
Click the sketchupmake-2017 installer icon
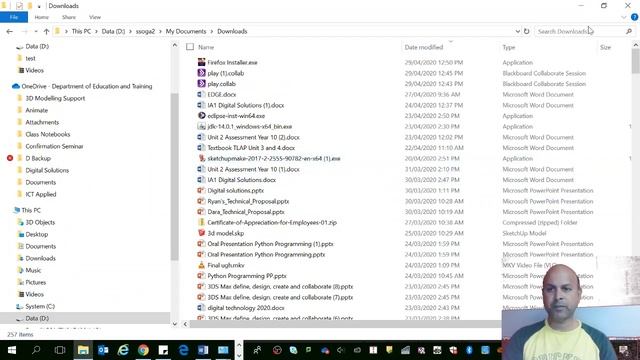click(x=201, y=158)
